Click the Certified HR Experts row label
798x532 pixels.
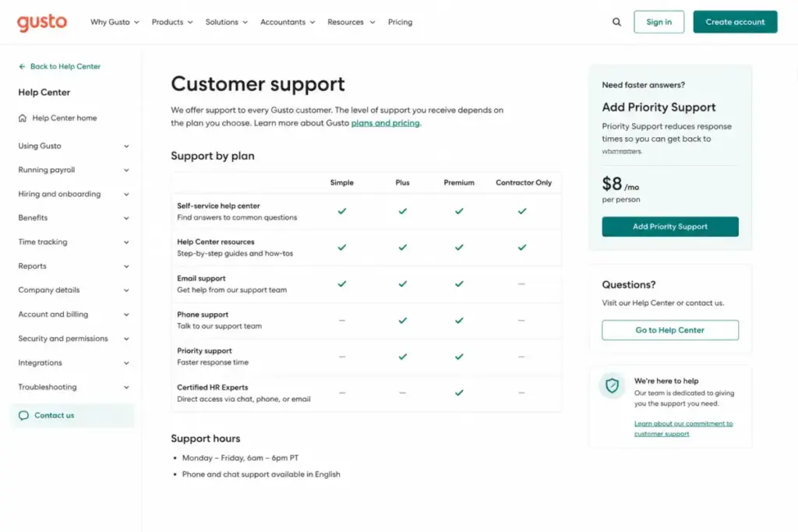tap(212, 388)
